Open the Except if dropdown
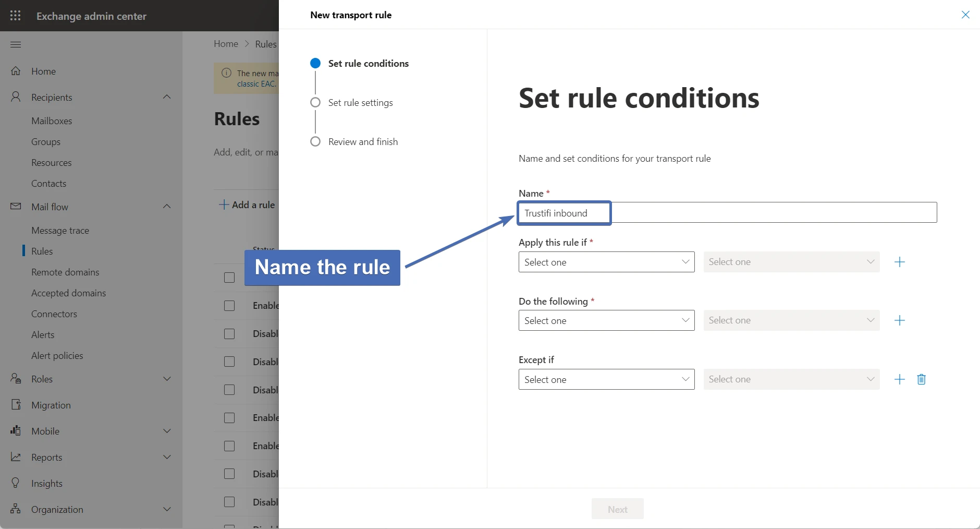This screenshot has height=529, width=980. [x=606, y=379]
